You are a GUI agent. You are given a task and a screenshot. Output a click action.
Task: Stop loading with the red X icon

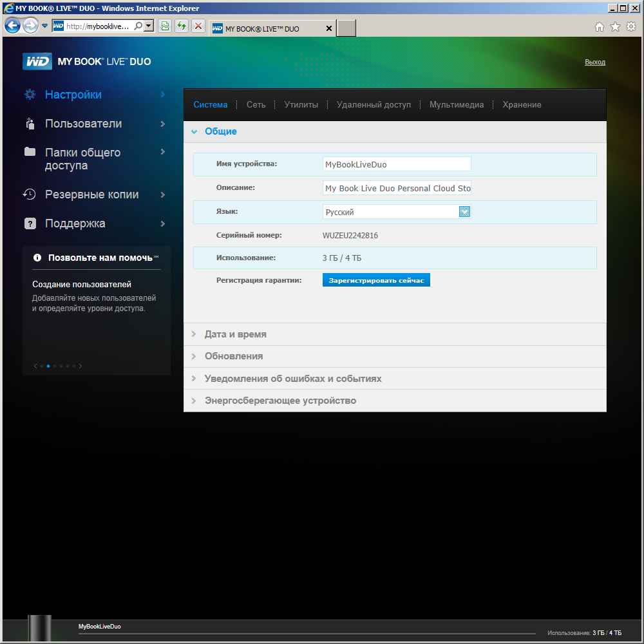coord(198,26)
